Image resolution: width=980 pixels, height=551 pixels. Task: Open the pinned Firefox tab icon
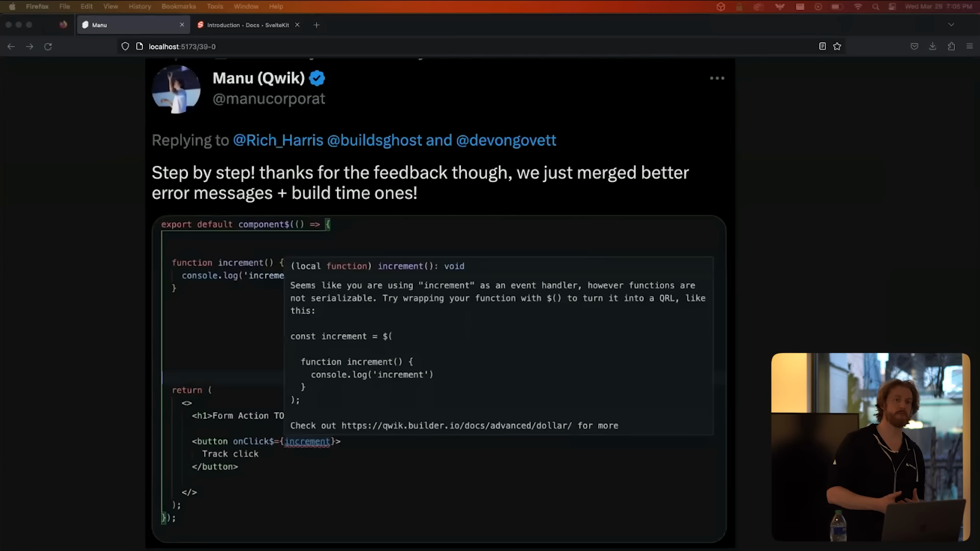click(x=63, y=25)
